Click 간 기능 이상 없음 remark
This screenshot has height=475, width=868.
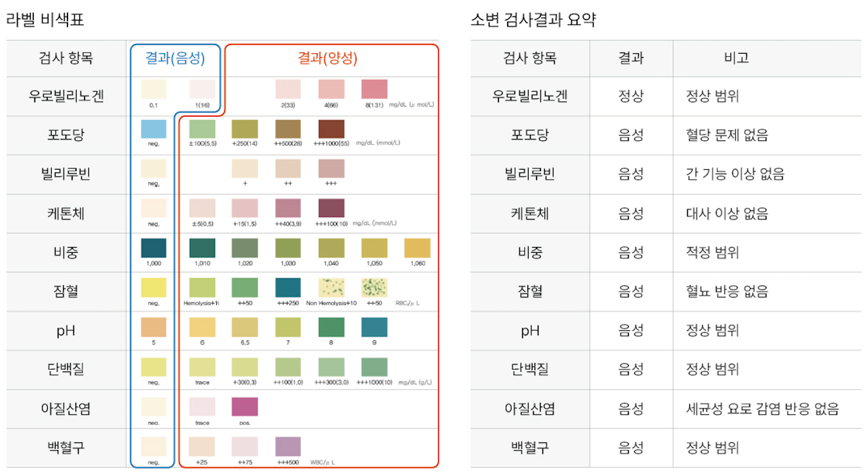click(x=735, y=174)
